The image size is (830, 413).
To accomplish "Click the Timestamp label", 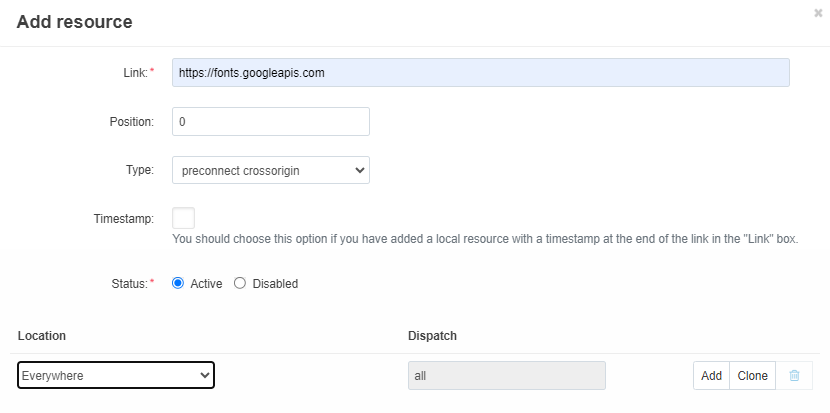I will (x=124, y=219).
